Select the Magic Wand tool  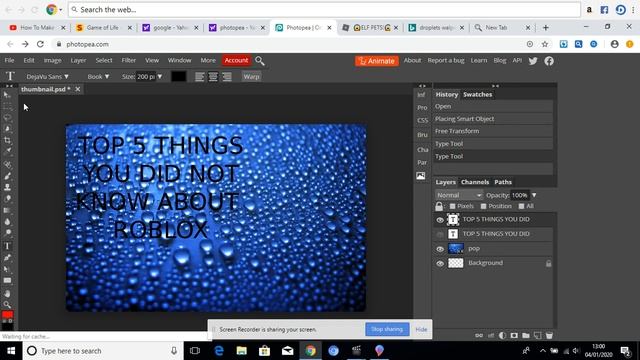tap(7, 129)
